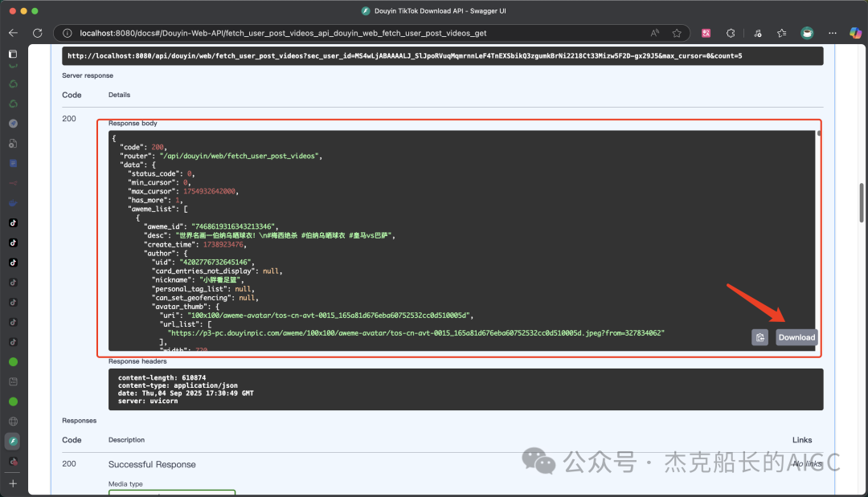Click the Details column header
Viewport: 868px width, 497px height.
(x=119, y=95)
